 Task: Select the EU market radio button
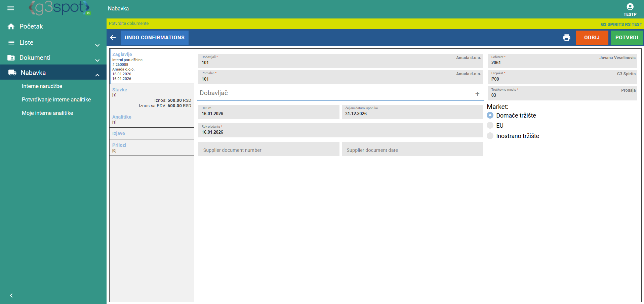coord(490,126)
